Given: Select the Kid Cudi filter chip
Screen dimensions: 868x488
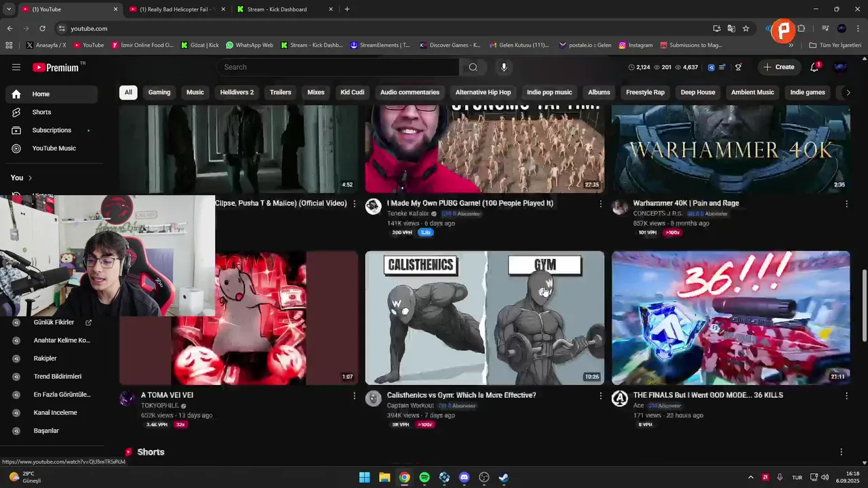Looking at the screenshot, I should coord(353,92).
